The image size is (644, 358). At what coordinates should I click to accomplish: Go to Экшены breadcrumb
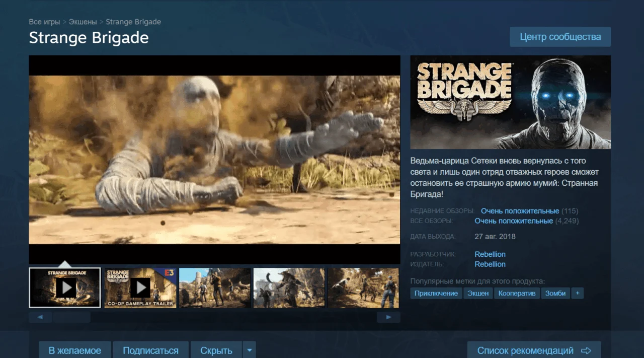pos(83,22)
